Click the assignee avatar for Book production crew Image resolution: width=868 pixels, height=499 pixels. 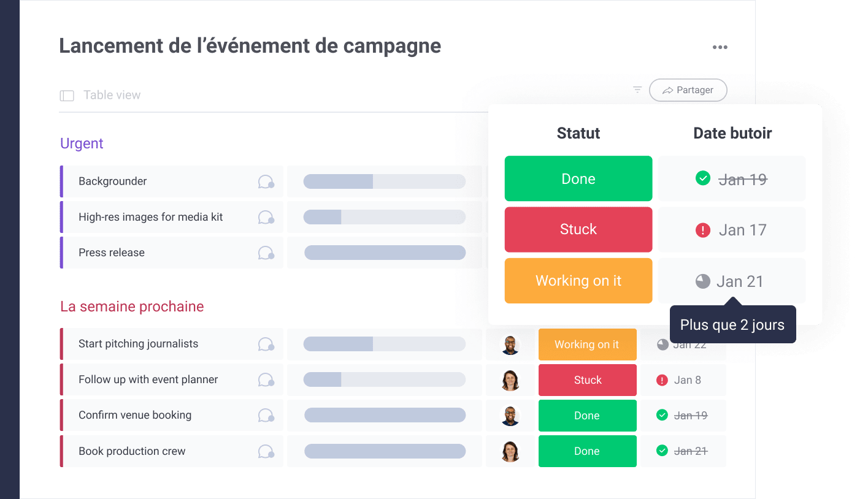coord(510,451)
